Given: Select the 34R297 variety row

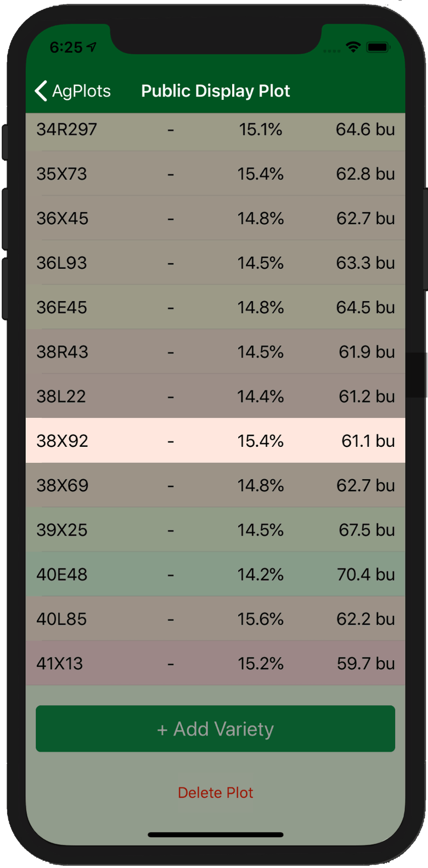Looking at the screenshot, I should pyautogui.click(x=216, y=129).
